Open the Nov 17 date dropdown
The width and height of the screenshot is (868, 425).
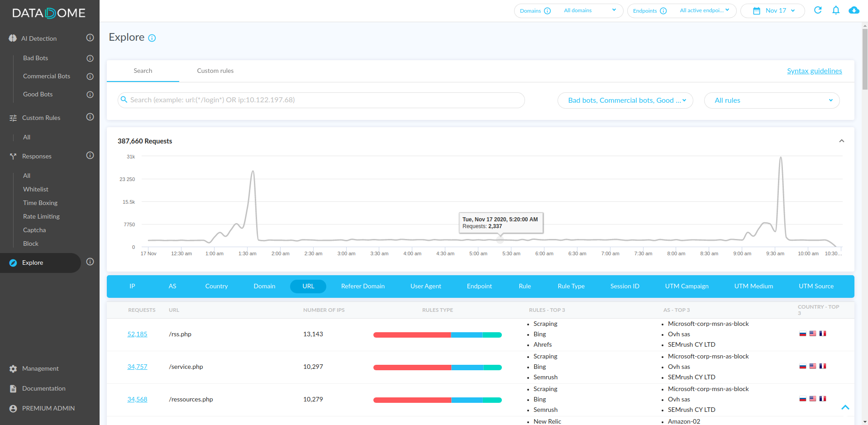click(773, 11)
